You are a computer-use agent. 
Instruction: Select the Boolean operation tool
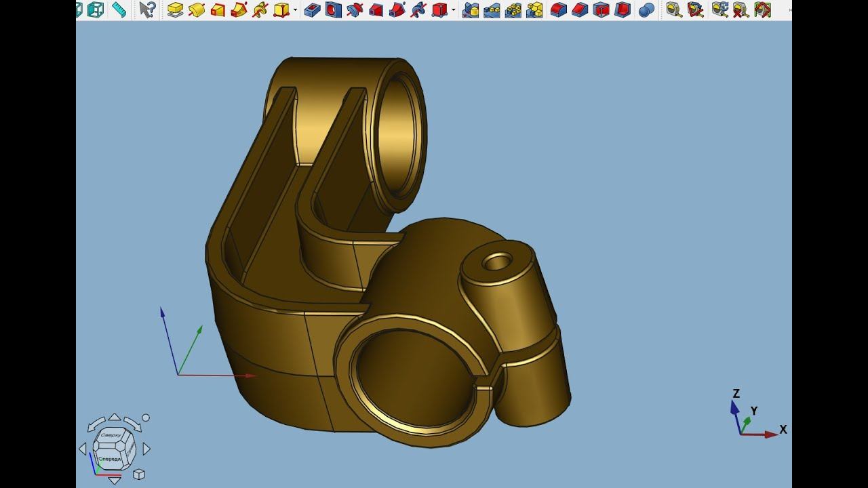[x=646, y=9]
